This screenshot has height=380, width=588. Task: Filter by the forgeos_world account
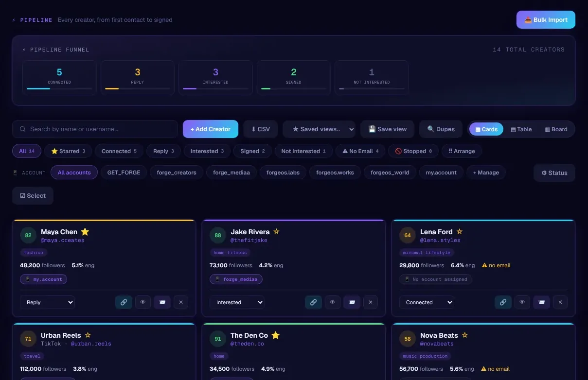390,173
